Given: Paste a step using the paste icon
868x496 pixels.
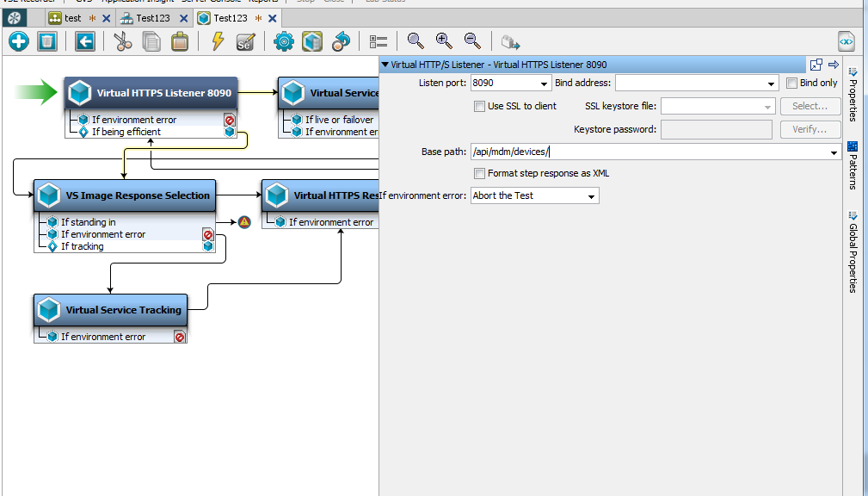Looking at the screenshot, I should click(178, 40).
